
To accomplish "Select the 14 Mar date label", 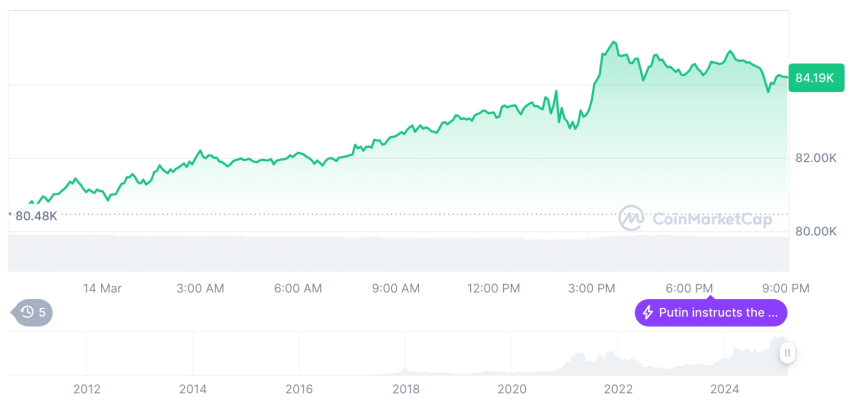I will pyautogui.click(x=102, y=288).
